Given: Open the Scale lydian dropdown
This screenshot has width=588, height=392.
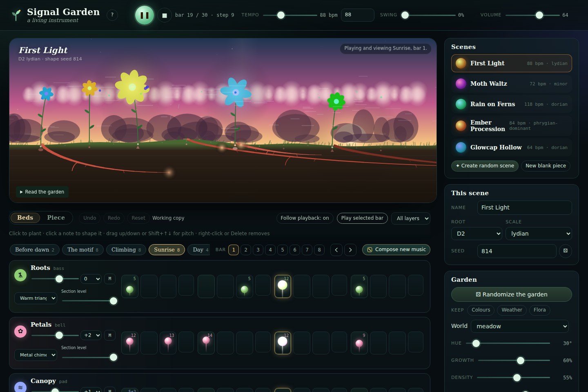Looking at the screenshot, I should (x=539, y=234).
